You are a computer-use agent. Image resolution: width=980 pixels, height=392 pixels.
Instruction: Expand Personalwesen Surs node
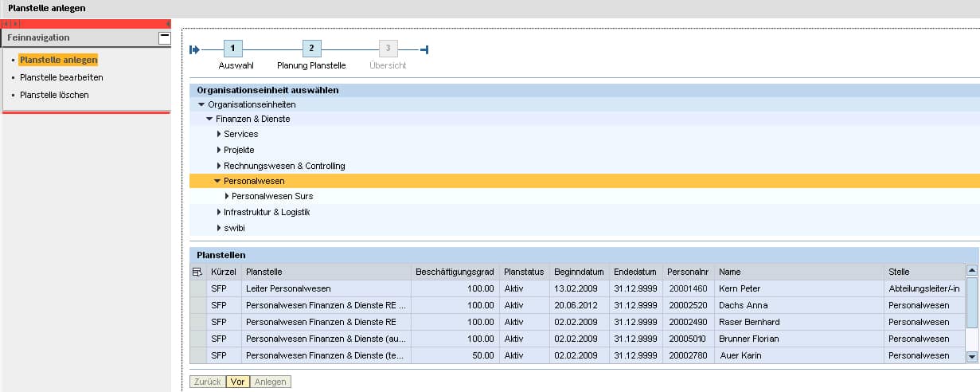pyautogui.click(x=226, y=196)
